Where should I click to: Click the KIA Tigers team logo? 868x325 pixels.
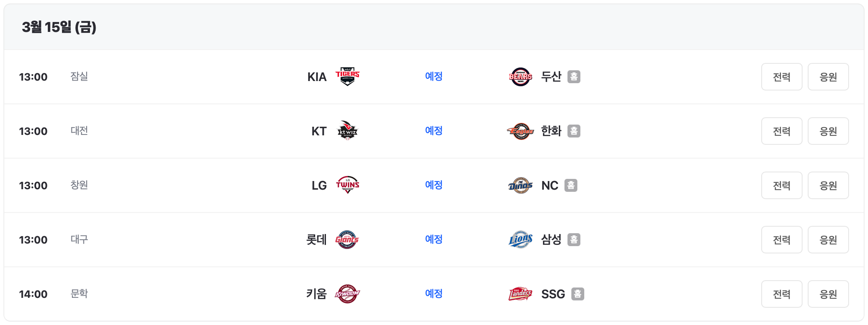(347, 76)
